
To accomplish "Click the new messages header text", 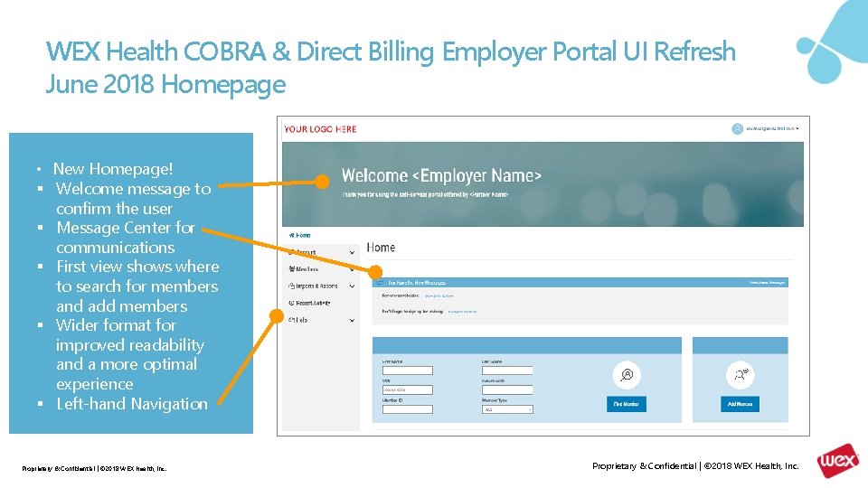I will pos(417,283).
